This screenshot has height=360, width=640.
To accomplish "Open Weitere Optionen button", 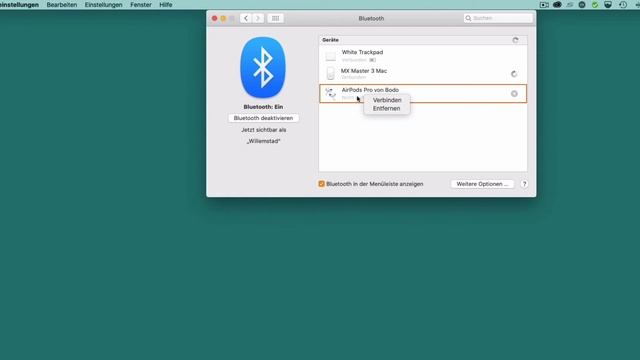I will pos(482,184).
